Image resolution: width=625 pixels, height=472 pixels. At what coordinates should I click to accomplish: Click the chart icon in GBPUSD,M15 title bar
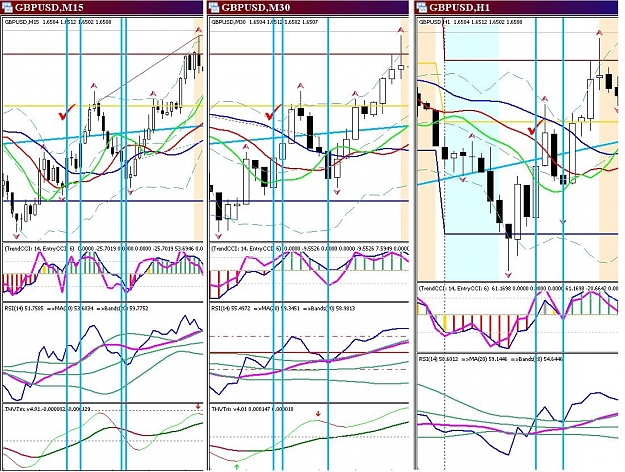[x=8, y=7]
